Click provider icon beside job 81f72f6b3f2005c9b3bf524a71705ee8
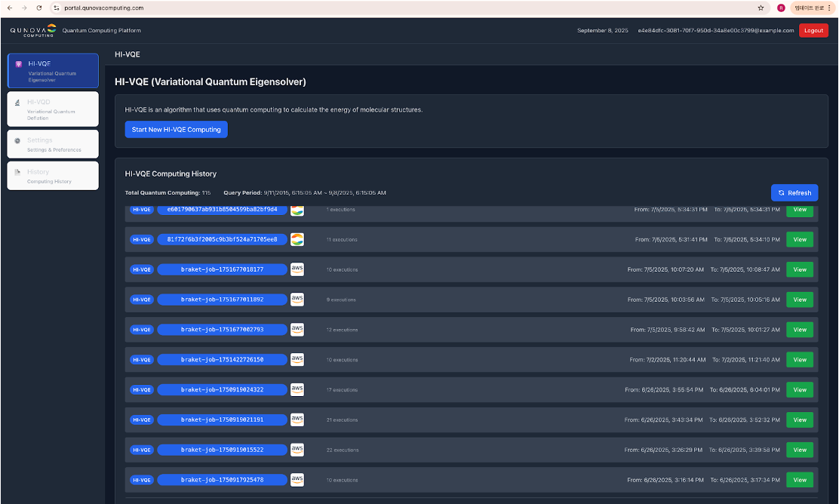This screenshot has height=504, width=839. (297, 239)
